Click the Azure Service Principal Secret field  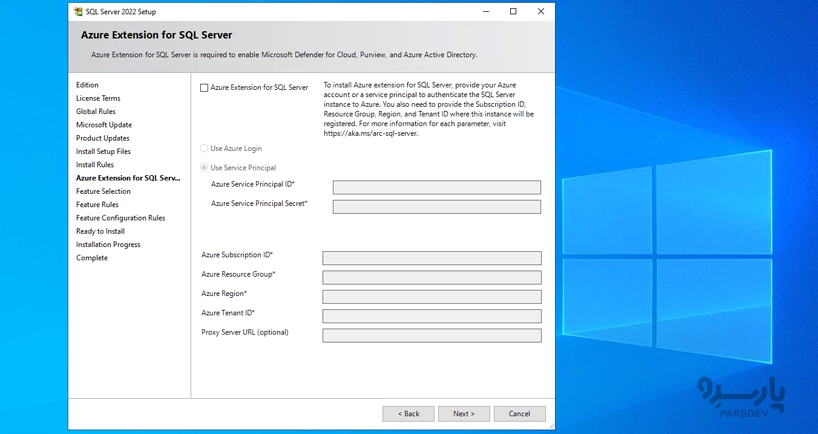coord(436,207)
